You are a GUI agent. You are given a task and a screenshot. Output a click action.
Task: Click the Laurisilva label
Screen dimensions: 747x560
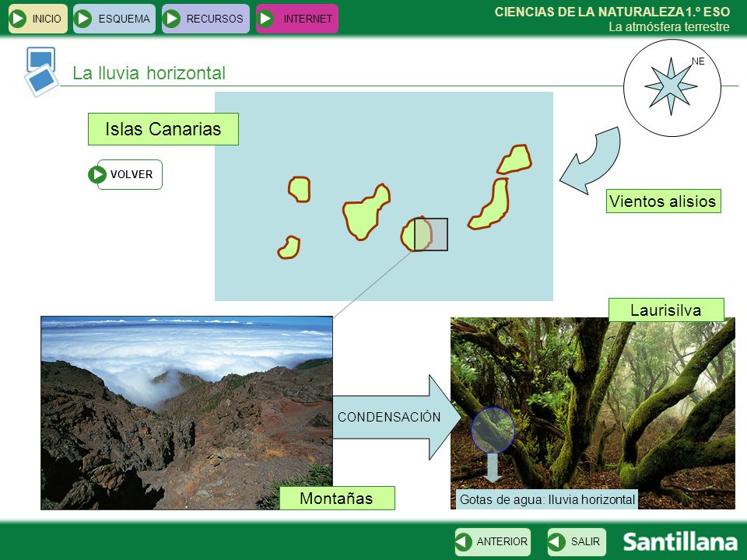point(666,310)
